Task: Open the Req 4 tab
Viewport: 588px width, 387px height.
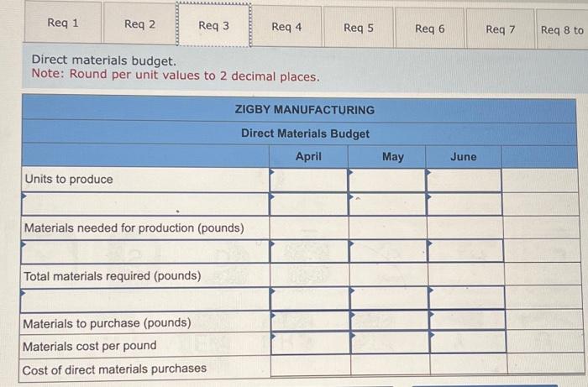Action: (x=286, y=27)
